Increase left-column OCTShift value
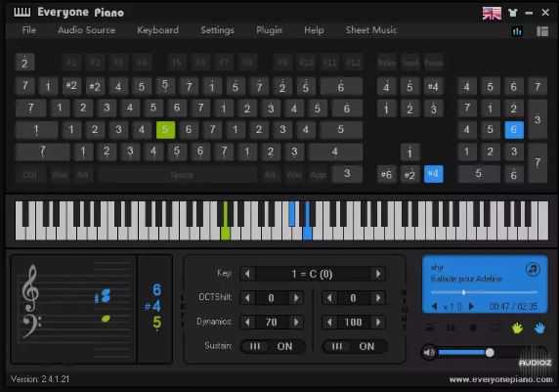The width and height of the screenshot is (559, 392). [296, 298]
